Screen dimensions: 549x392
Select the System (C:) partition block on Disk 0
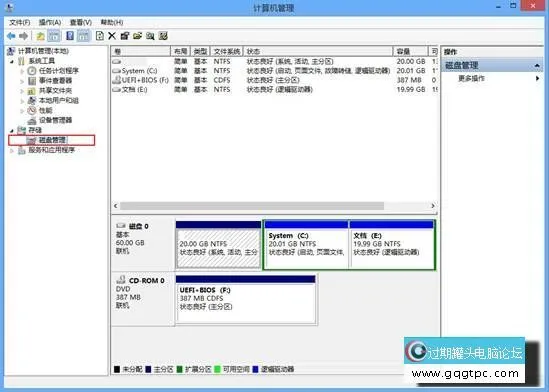click(x=306, y=245)
